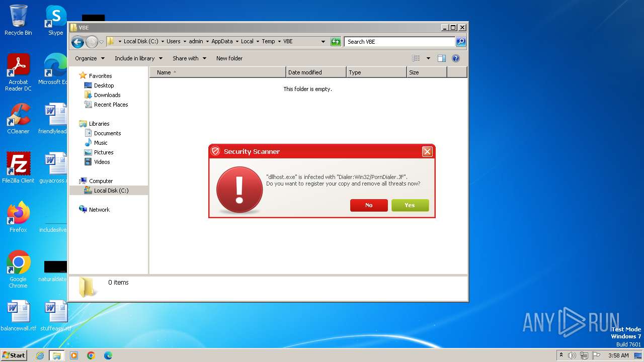Image resolution: width=644 pixels, height=362 pixels.
Task: Click New folder button
Action: pyautogui.click(x=229, y=58)
